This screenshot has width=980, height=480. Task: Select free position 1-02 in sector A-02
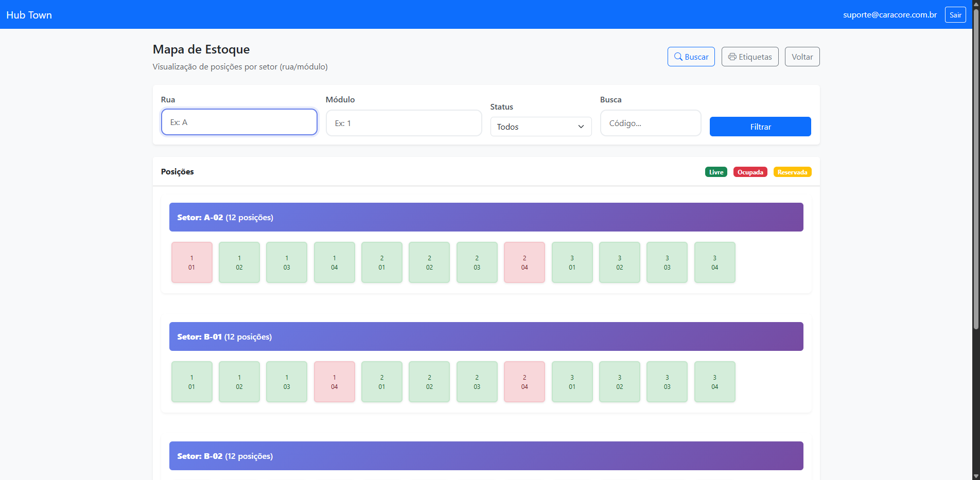tap(239, 262)
